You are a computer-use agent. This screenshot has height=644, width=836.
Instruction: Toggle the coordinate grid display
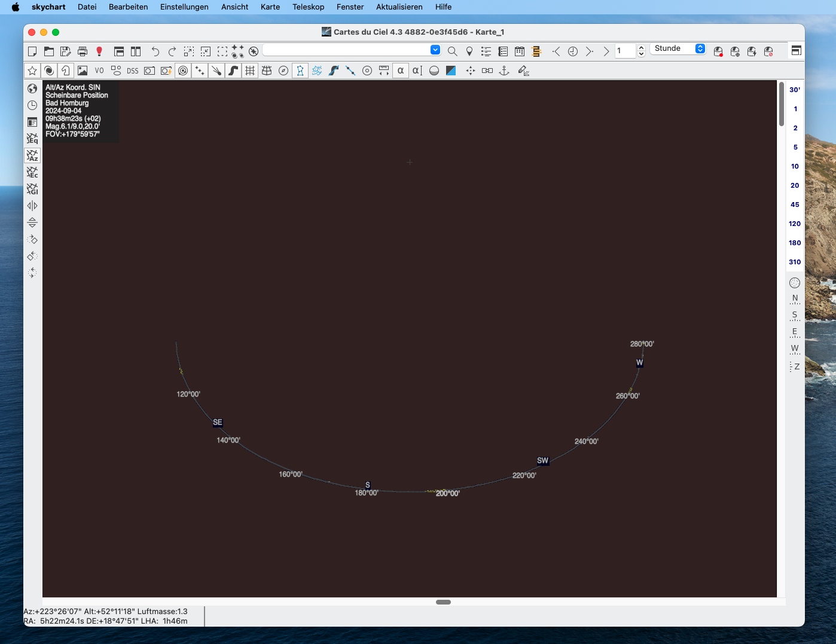pyautogui.click(x=250, y=71)
